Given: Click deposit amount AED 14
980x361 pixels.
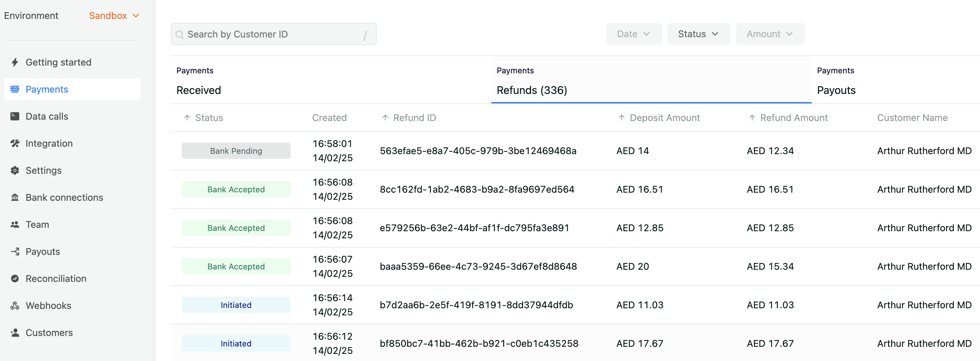Looking at the screenshot, I should tap(632, 151).
